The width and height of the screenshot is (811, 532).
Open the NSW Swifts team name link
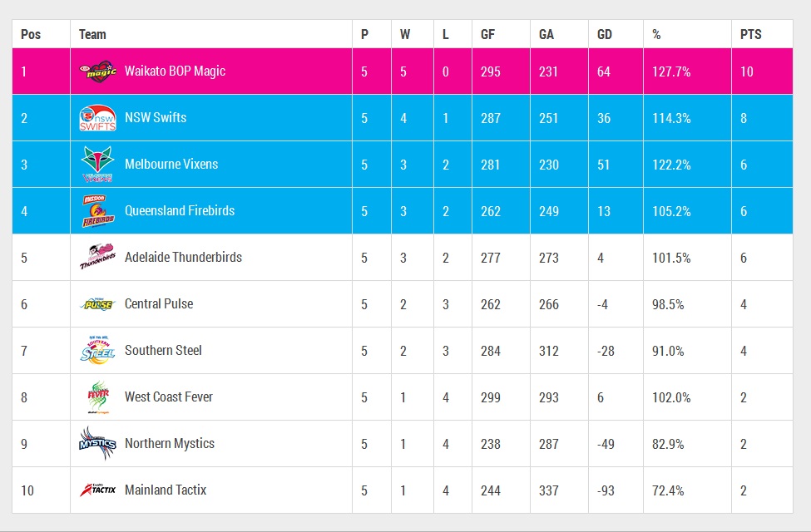156,118
